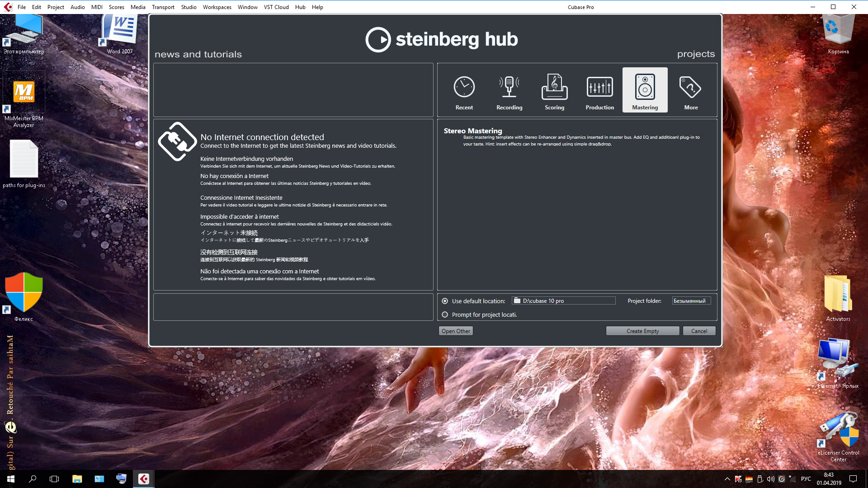Click the Open Other button
This screenshot has width=868, height=488.
[456, 331]
